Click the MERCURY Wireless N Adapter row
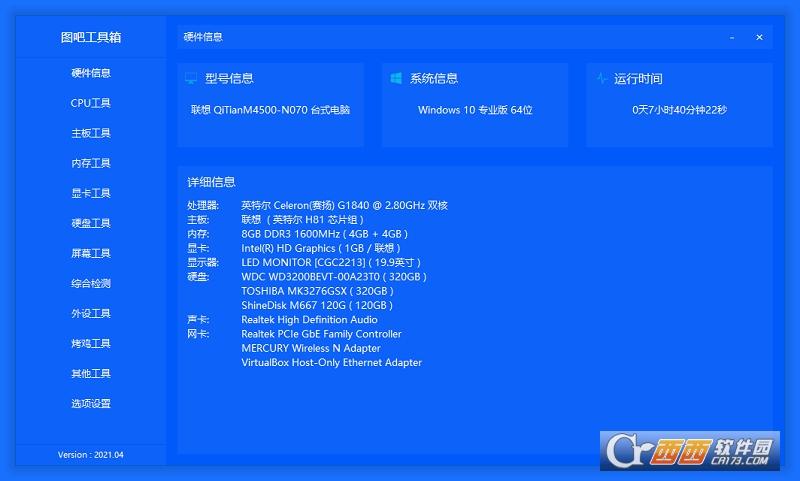The width and height of the screenshot is (800, 481). (x=311, y=348)
